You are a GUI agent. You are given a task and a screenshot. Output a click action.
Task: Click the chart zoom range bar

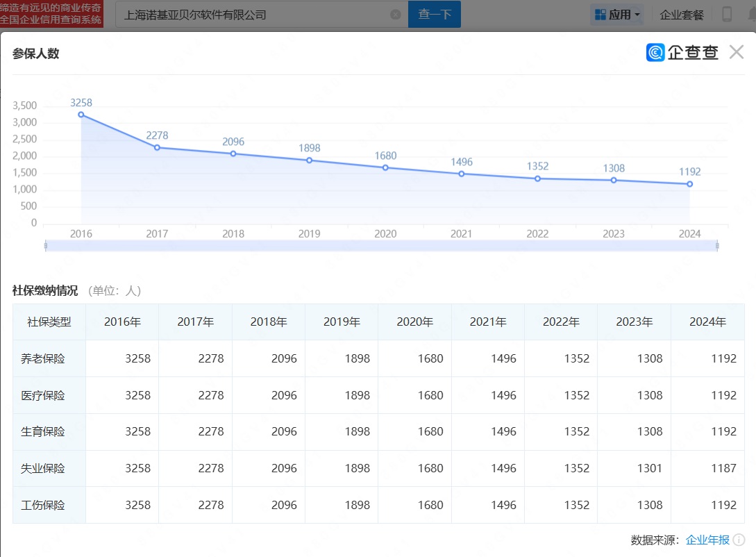tap(381, 246)
